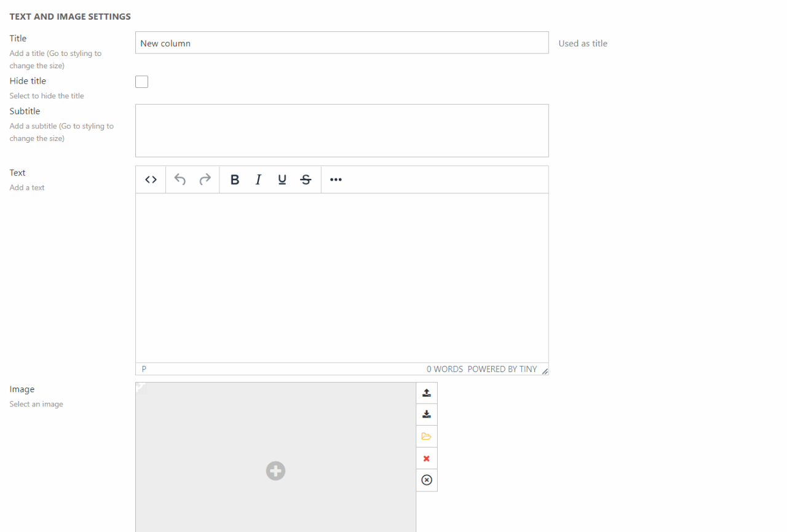Click the redo arrow in text editor
This screenshot has width=787, height=532.
[205, 180]
